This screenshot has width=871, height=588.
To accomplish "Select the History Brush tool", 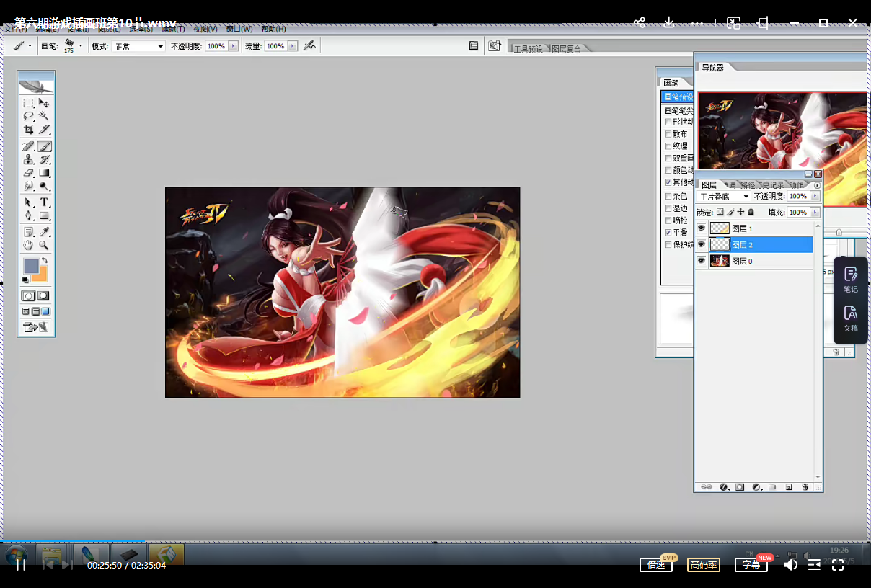I will 44,159.
